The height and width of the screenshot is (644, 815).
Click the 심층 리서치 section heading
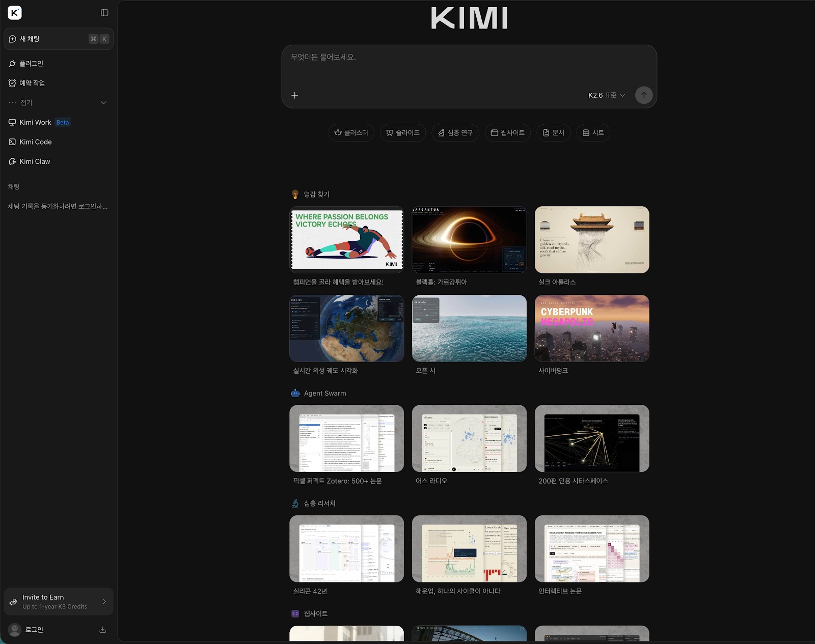coord(320,503)
